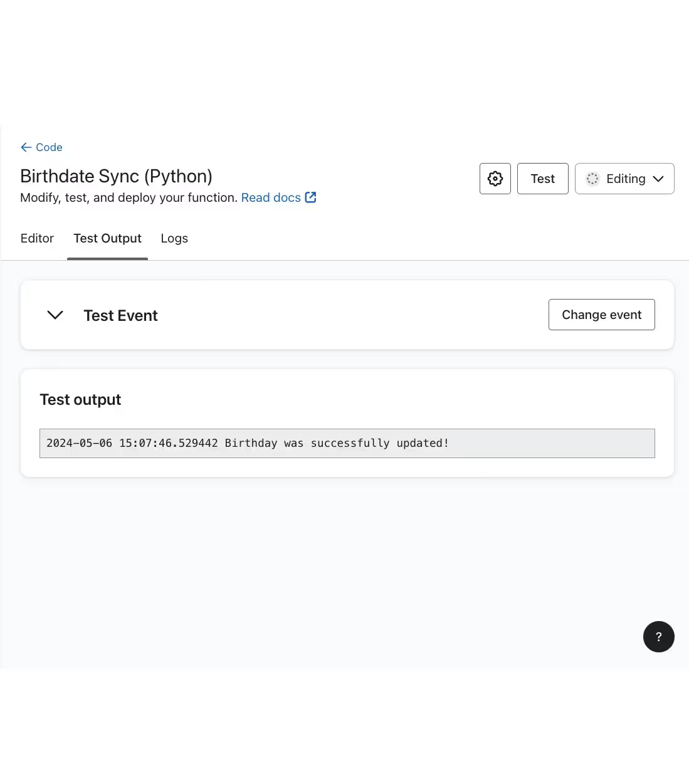
Task: Click the external link icon after Read docs
Action: [310, 197]
